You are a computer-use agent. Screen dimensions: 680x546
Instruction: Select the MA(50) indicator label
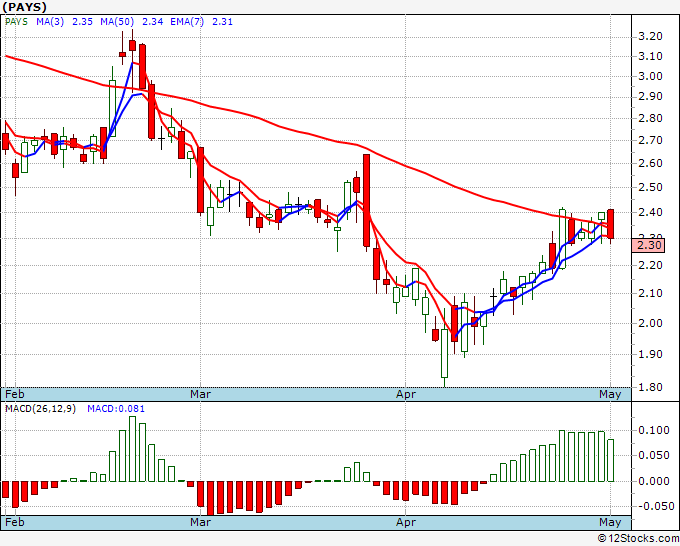117,21
